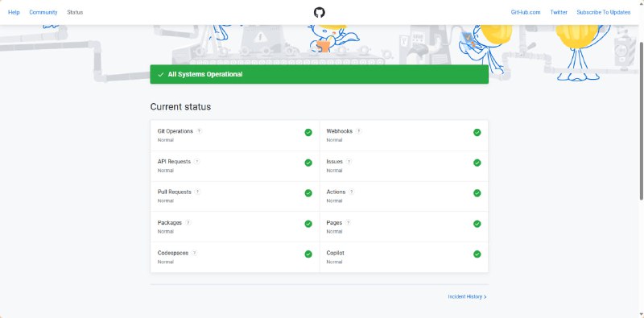Click the page vertical scrollbar
644x318 pixels.
[642, 122]
